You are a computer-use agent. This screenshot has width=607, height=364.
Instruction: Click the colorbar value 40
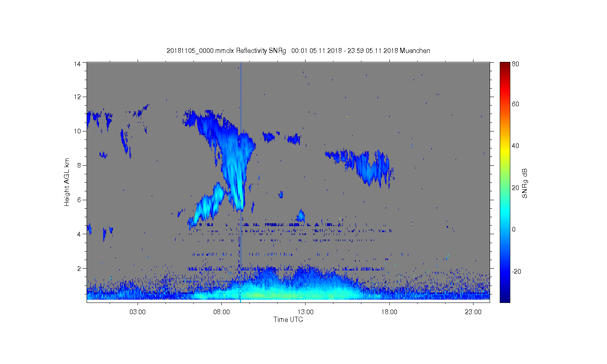click(x=516, y=146)
